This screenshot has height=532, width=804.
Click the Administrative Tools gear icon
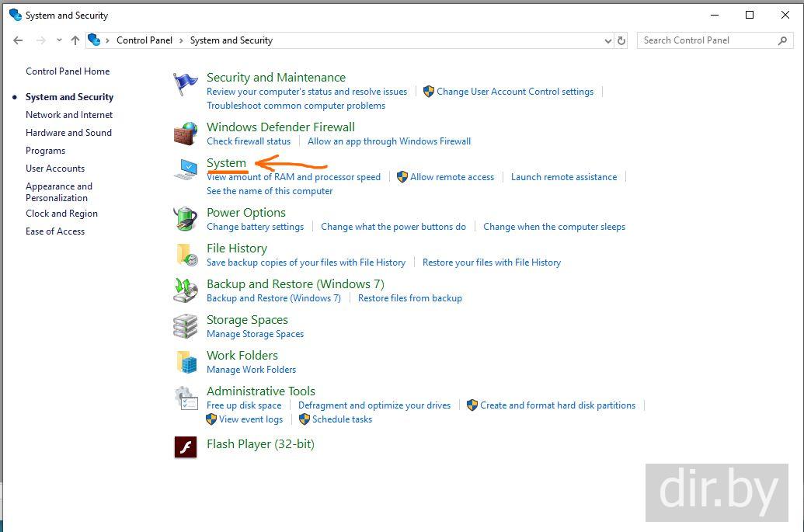pos(186,398)
